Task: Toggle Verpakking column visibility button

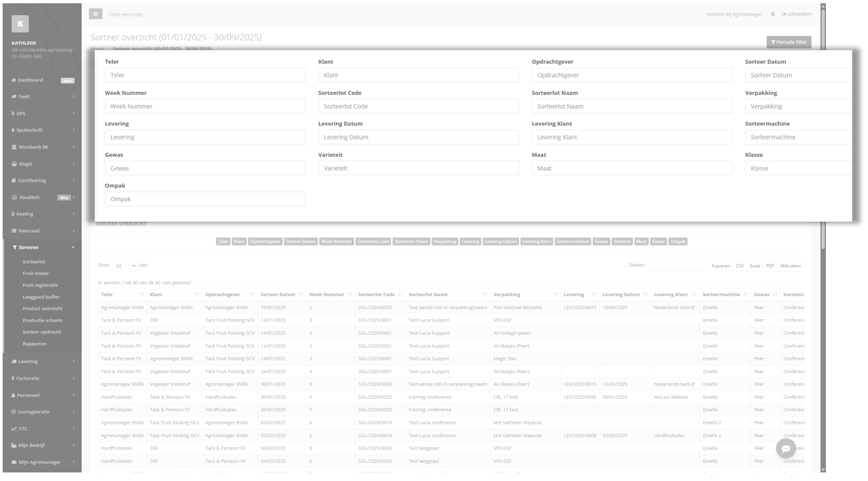Action: click(x=445, y=241)
